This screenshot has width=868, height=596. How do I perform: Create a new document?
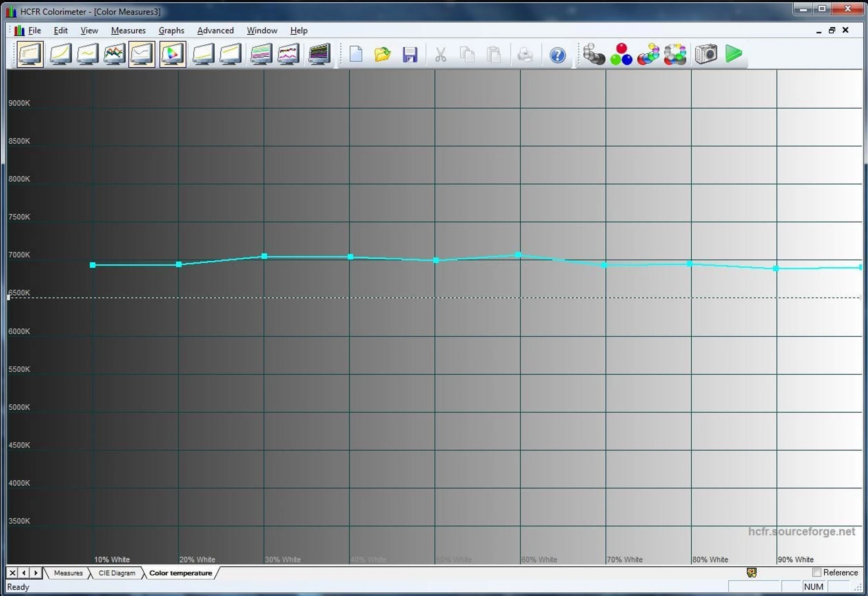click(x=356, y=54)
